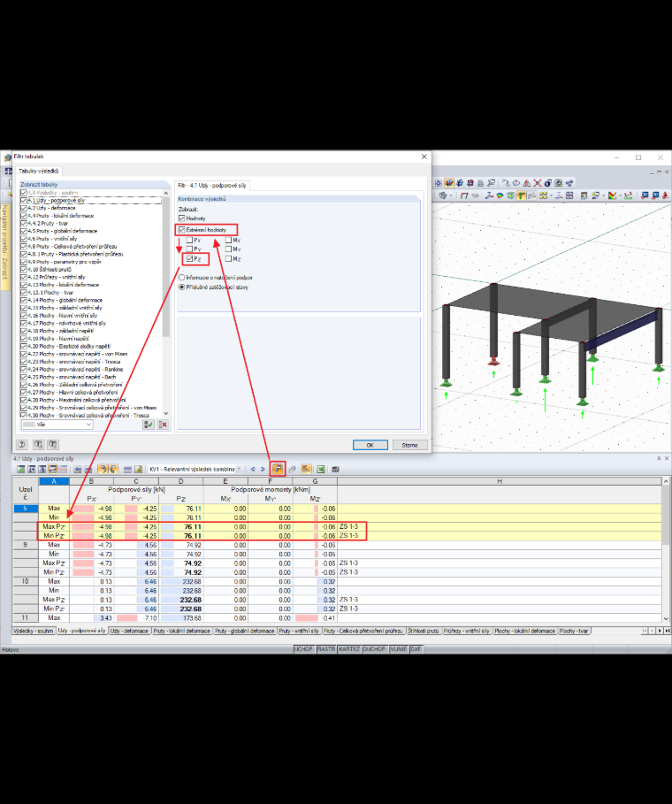Click the red X delete icon in top toolbar

click(538, 182)
